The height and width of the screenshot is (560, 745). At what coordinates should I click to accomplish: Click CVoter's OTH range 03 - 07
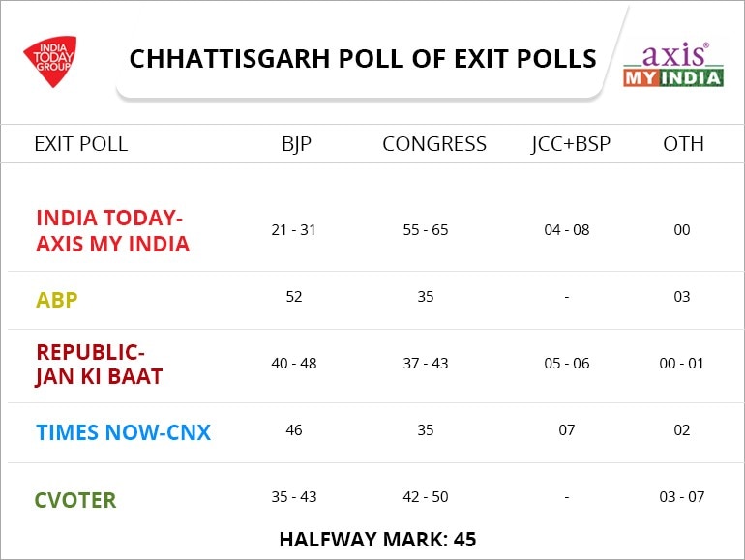coord(682,497)
